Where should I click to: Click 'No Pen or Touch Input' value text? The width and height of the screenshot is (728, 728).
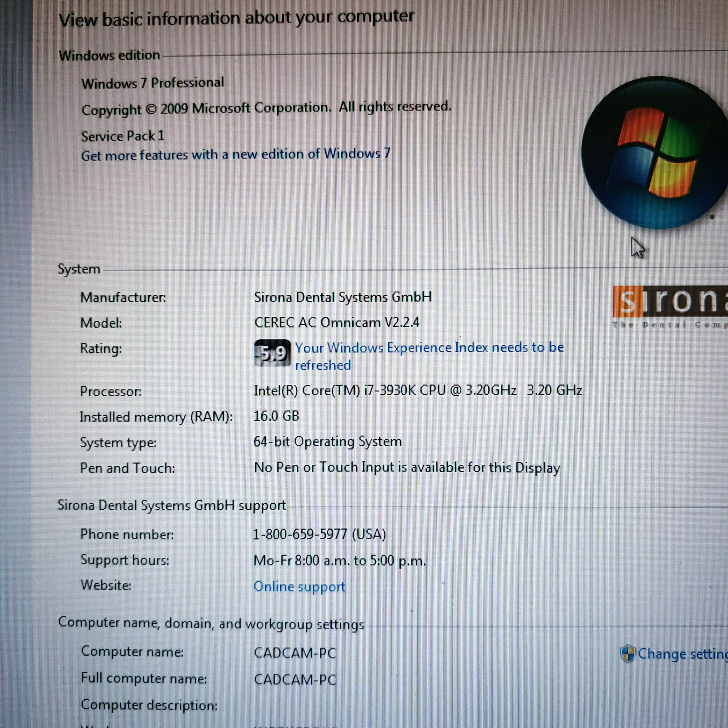point(407,467)
